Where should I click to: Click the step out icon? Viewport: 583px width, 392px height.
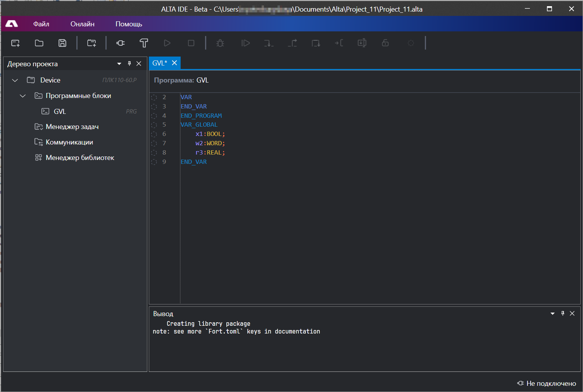[292, 43]
